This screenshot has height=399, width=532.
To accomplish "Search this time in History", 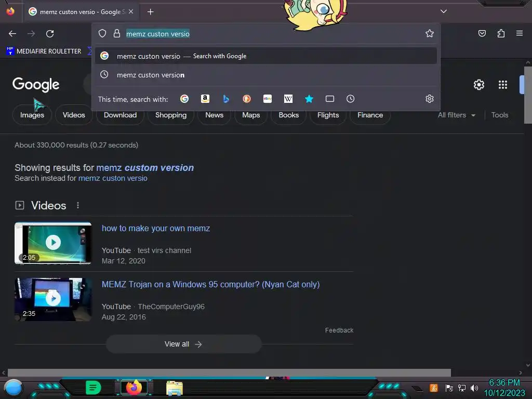I will click(351, 99).
